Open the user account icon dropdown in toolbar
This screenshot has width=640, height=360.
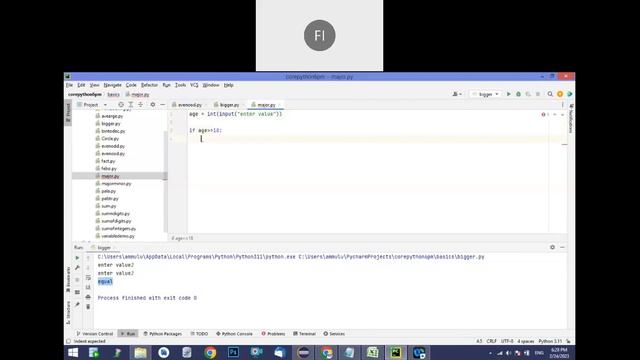pyautogui.click(x=457, y=94)
